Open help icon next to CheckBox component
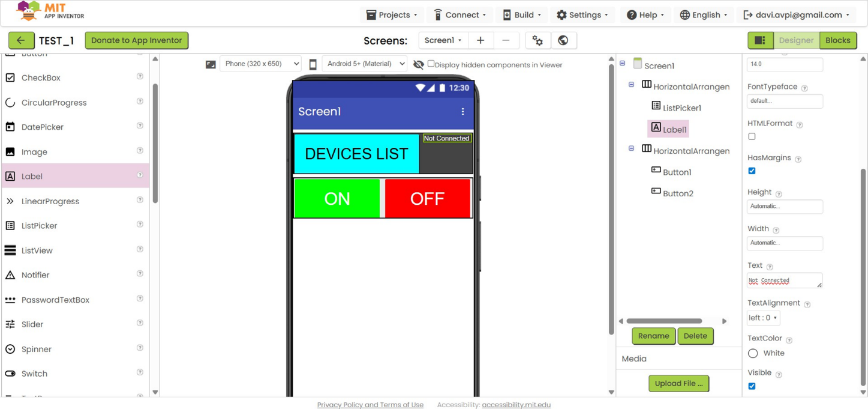The height and width of the screenshot is (409, 868). click(x=140, y=77)
